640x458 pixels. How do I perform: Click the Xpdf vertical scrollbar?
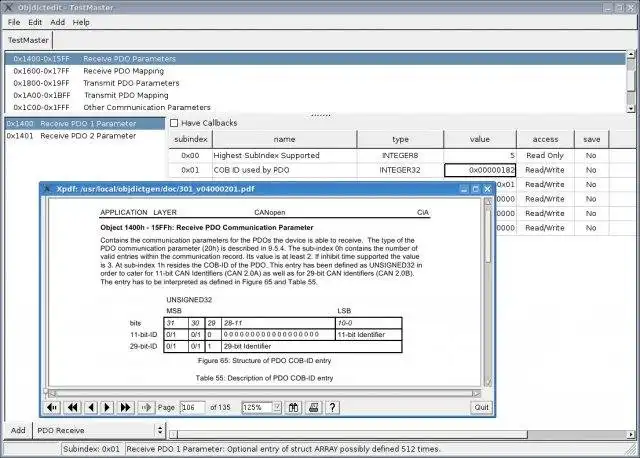(488, 293)
